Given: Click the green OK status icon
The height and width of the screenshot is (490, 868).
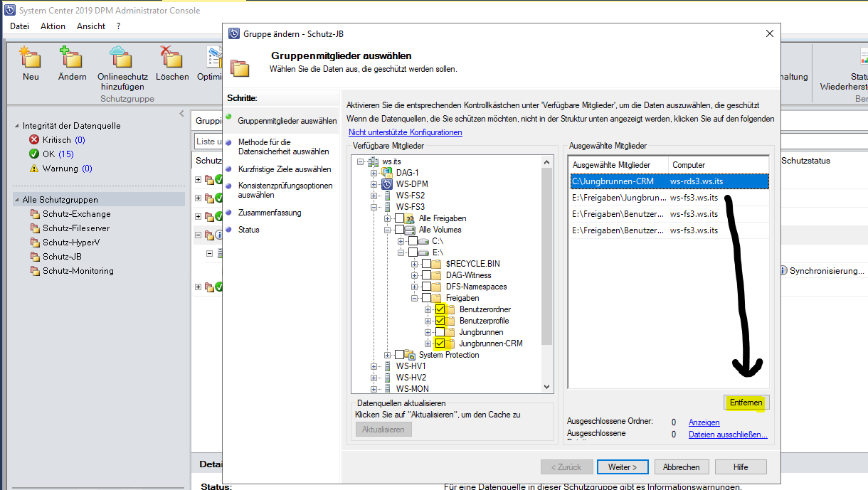Looking at the screenshot, I should pos(34,154).
